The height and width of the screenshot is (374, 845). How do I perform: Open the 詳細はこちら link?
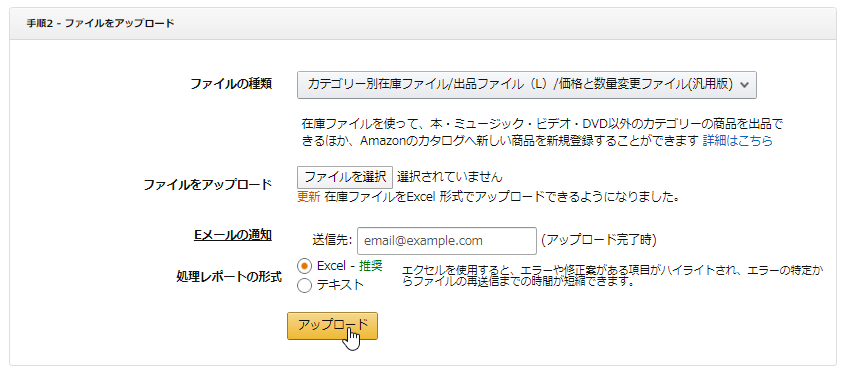click(x=737, y=141)
